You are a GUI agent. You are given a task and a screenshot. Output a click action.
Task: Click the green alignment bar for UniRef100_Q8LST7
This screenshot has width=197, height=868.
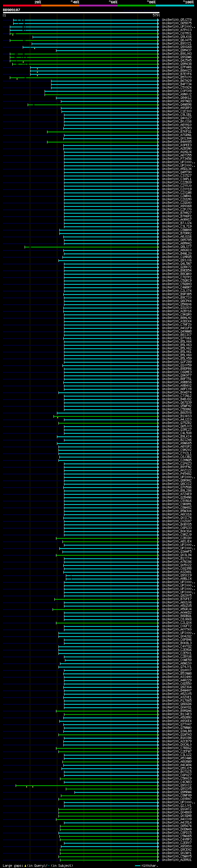click(92, 247)
